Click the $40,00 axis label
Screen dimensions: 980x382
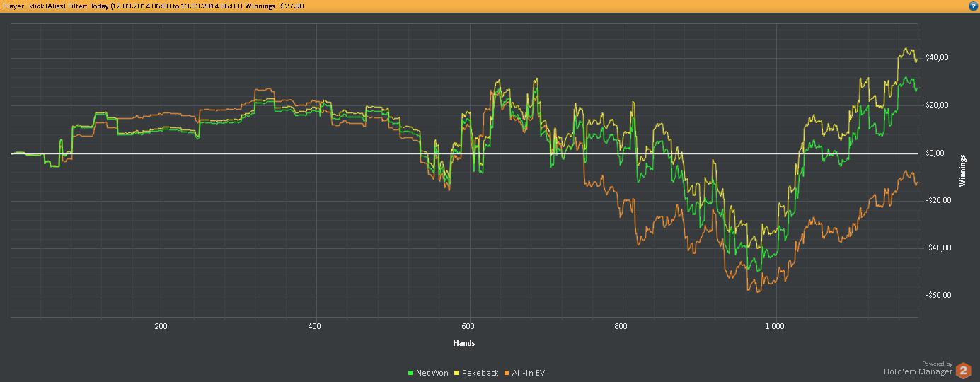click(x=937, y=57)
